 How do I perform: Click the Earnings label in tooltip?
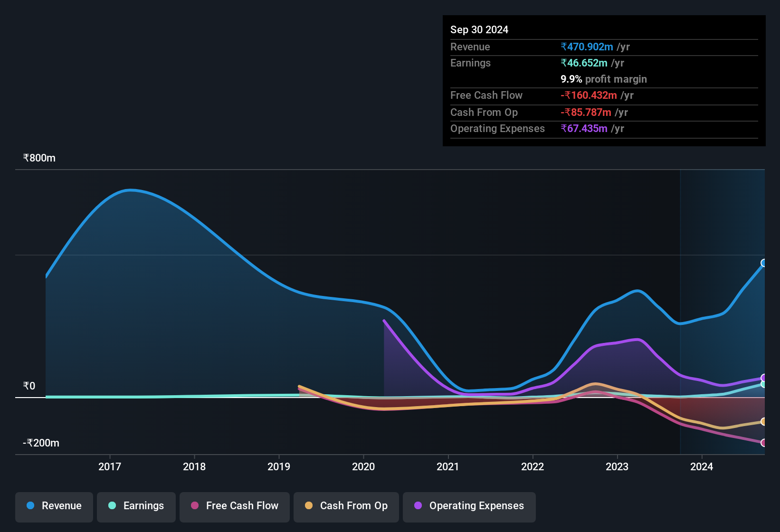tap(470, 63)
